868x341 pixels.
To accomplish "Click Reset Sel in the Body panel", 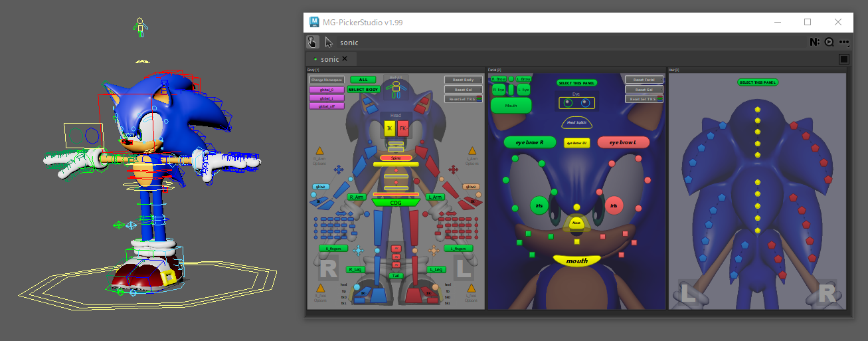I will coord(464,89).
